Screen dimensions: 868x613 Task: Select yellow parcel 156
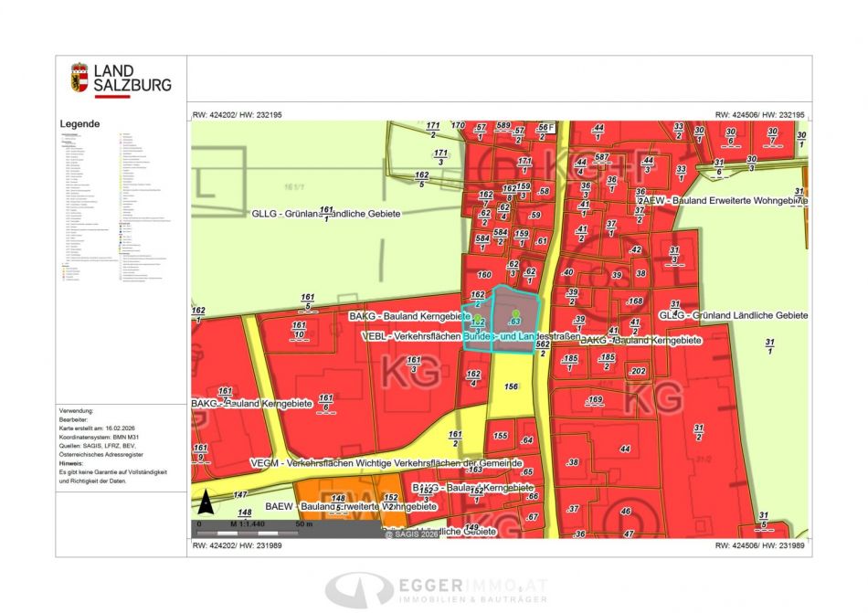pyautogui.click(x=512, y=386)
